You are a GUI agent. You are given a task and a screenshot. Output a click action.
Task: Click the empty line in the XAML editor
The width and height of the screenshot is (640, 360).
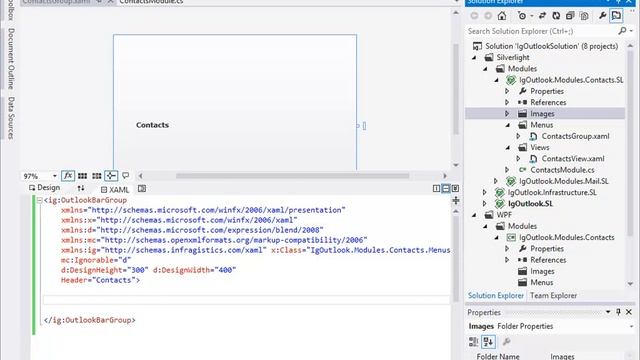[247, 300]
